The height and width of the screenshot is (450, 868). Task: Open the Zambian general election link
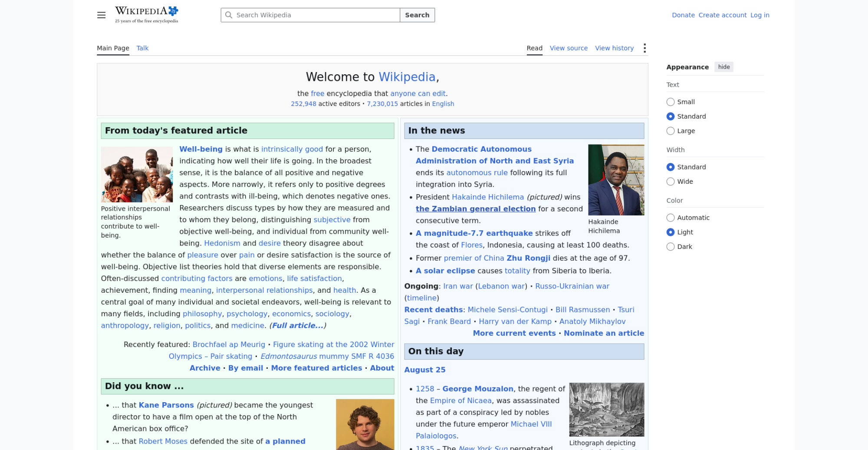[476, 209]
